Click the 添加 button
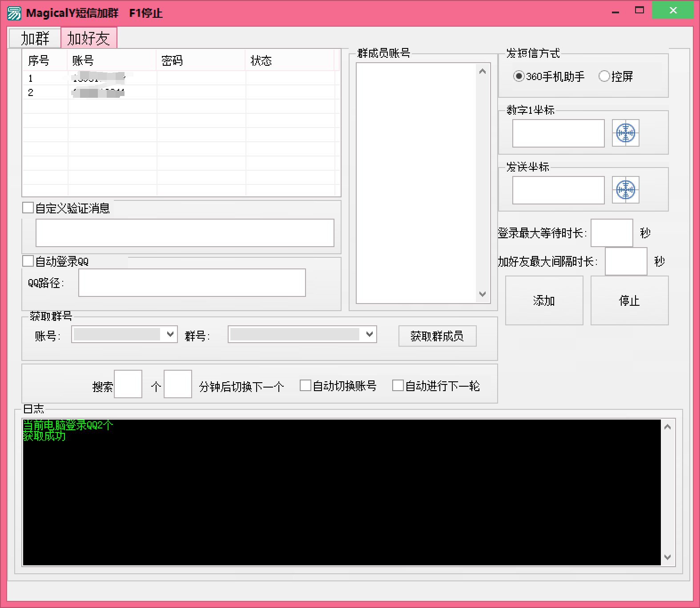The width and height of the screenshot is (700, 608). 544,300
